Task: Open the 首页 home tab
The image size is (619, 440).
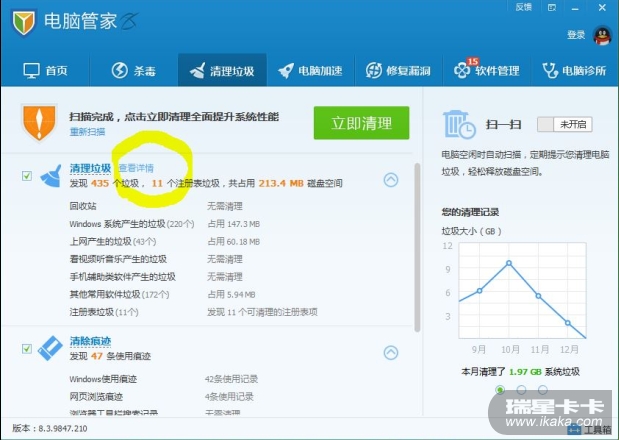Action: tap(45, 71)
